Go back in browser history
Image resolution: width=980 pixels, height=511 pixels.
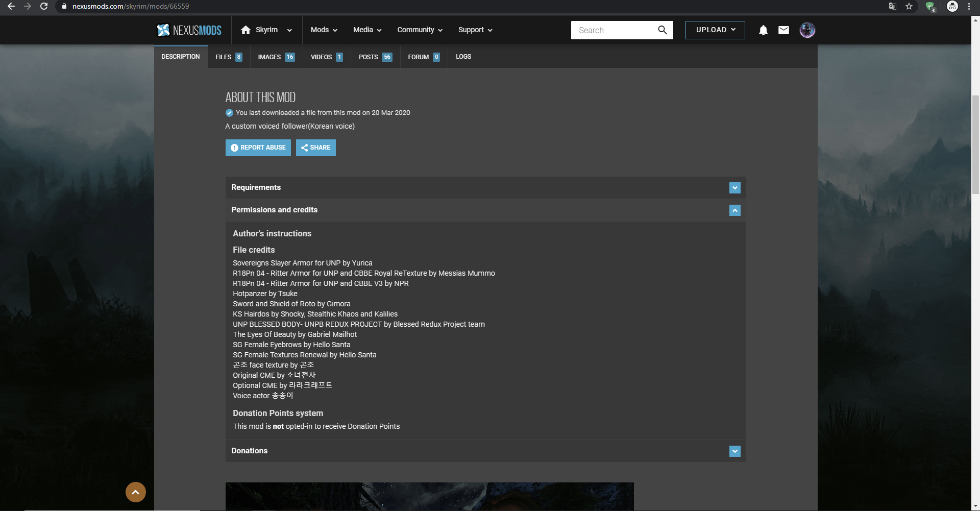(11, 6)
